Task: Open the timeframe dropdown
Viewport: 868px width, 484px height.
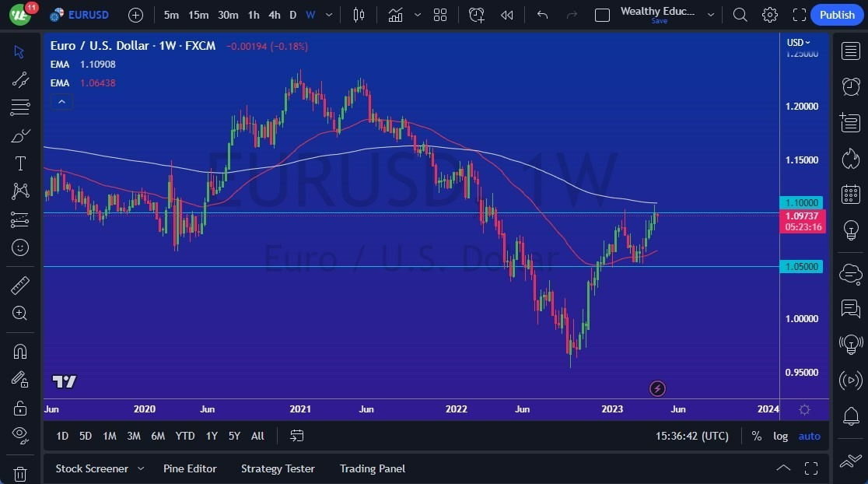Action: 328,15
